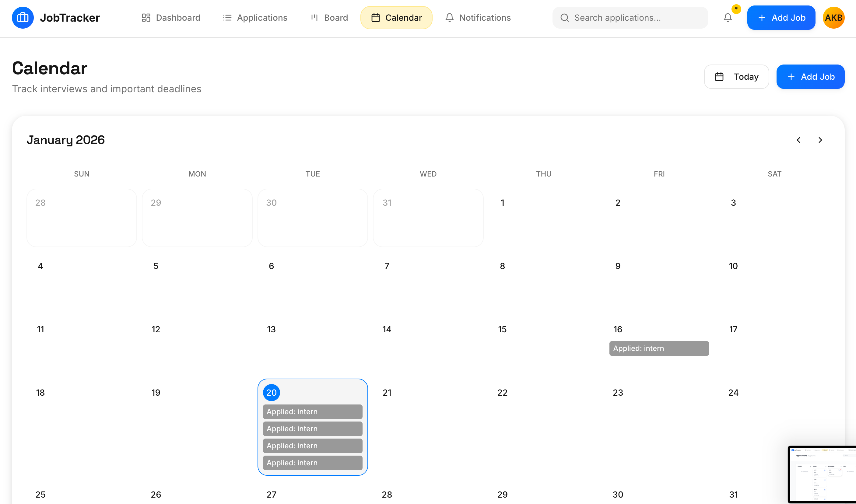Open the first Applied: intern event on the 20th
The image size is (856, 504).
pos(313,411)
